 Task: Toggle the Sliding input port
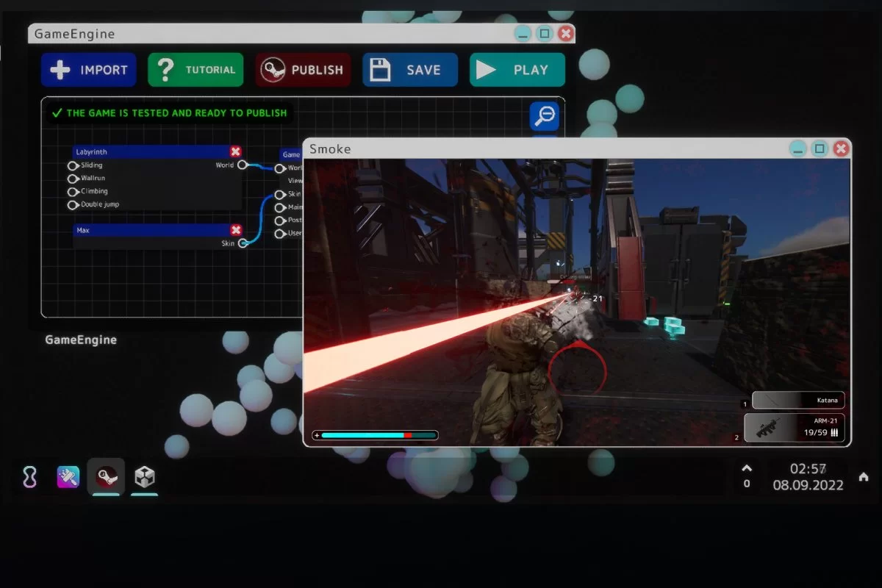[73, 166]
